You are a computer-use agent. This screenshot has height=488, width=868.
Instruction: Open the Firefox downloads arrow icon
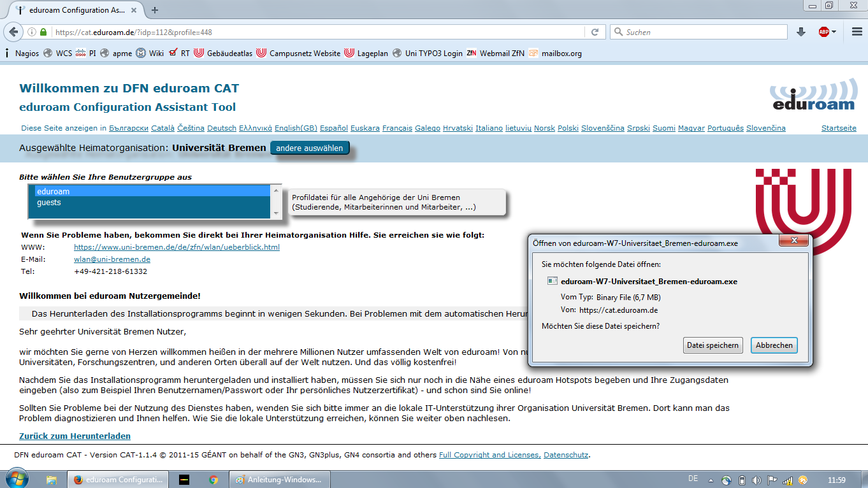point(801,32)
